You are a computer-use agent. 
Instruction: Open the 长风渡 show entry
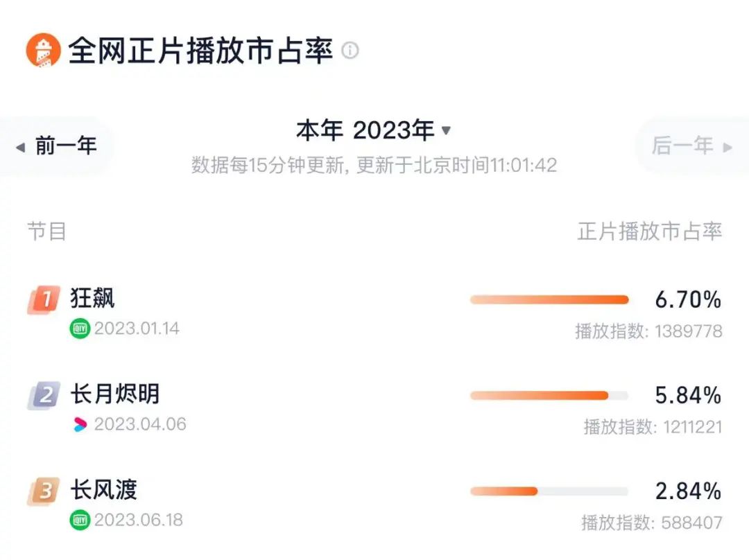point(104,490)
